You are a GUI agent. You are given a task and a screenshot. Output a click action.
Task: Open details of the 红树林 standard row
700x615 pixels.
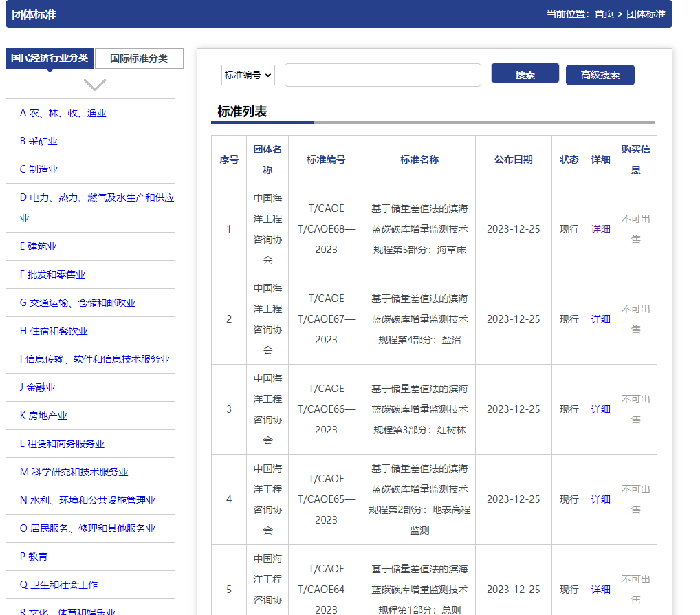point(600,409)
